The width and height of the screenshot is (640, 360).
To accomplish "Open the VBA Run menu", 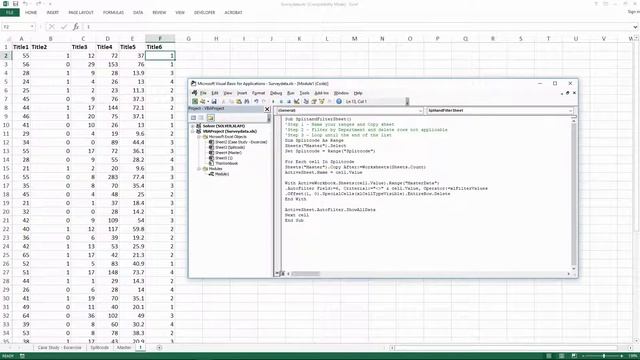I will point(291,93).
